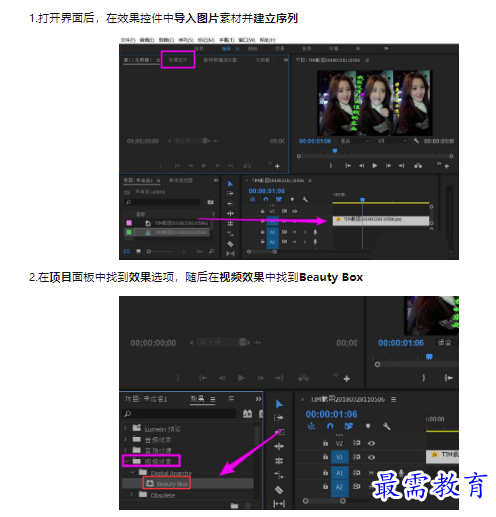Click the Beauty Box effect icon
Image resolution: width=496 pixels, height=517 pixels.
150,483
